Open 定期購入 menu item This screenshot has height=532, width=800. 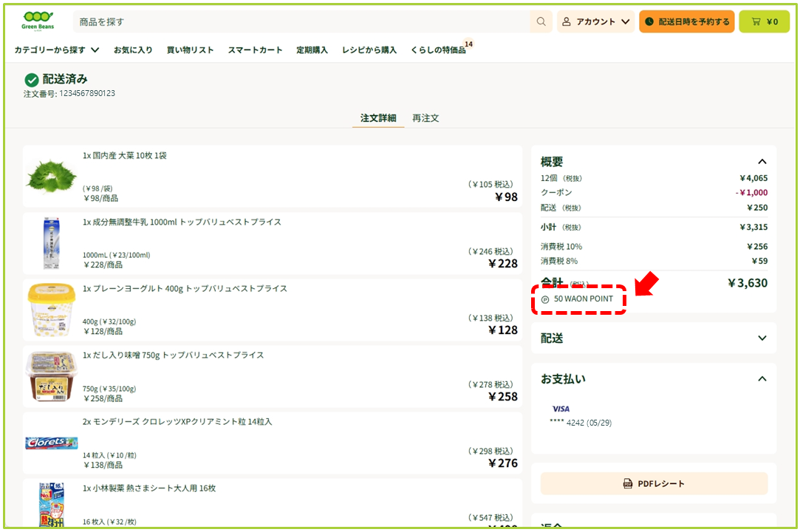click(312, 50)
